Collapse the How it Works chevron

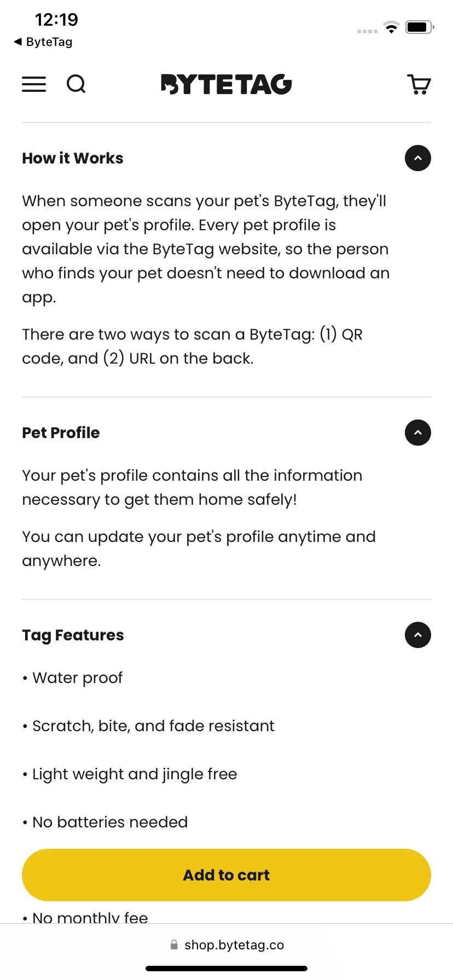(418, 158)
